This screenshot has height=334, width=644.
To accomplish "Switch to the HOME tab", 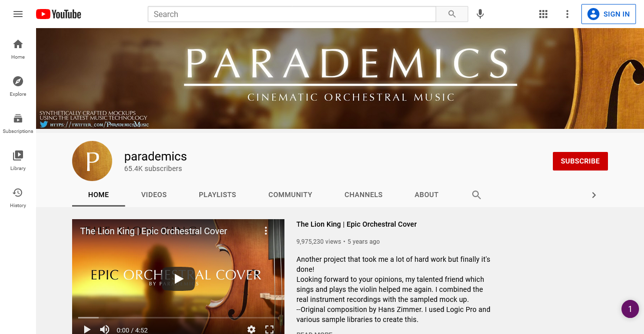I will [99, 195].
